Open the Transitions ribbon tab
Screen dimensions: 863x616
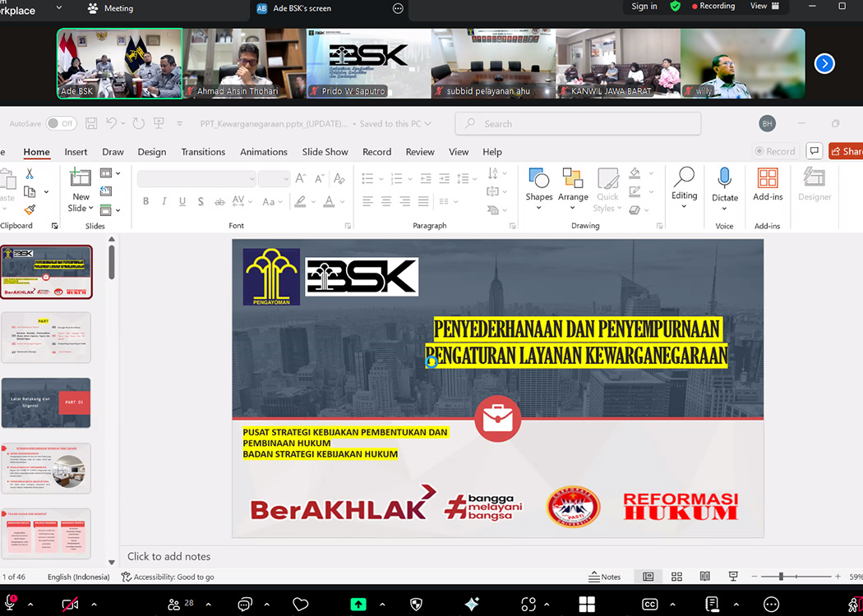click(203, 152)
